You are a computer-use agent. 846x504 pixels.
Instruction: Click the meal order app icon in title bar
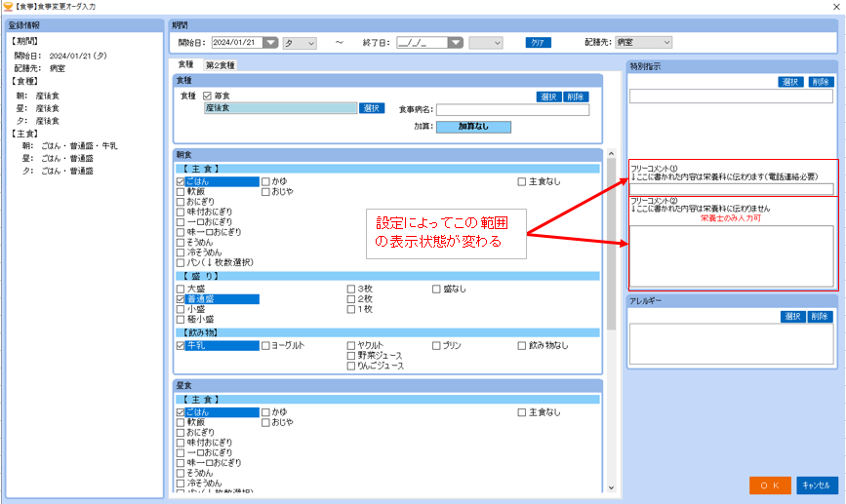click(8, 7)
